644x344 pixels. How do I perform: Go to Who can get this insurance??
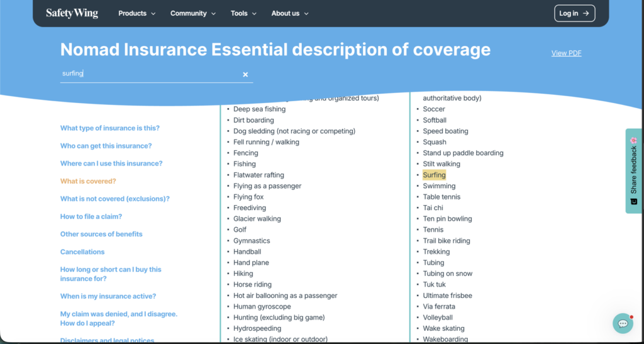click(x=106, y=146)
